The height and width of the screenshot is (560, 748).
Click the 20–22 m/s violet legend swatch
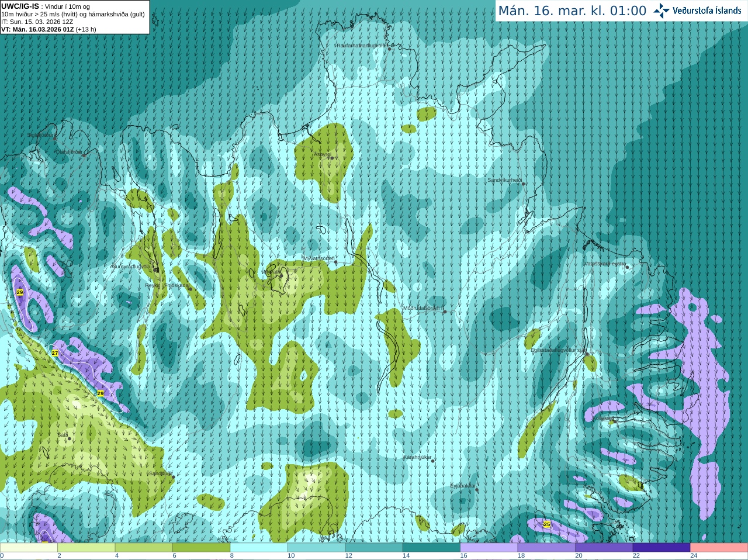click(x=604, y=548)
